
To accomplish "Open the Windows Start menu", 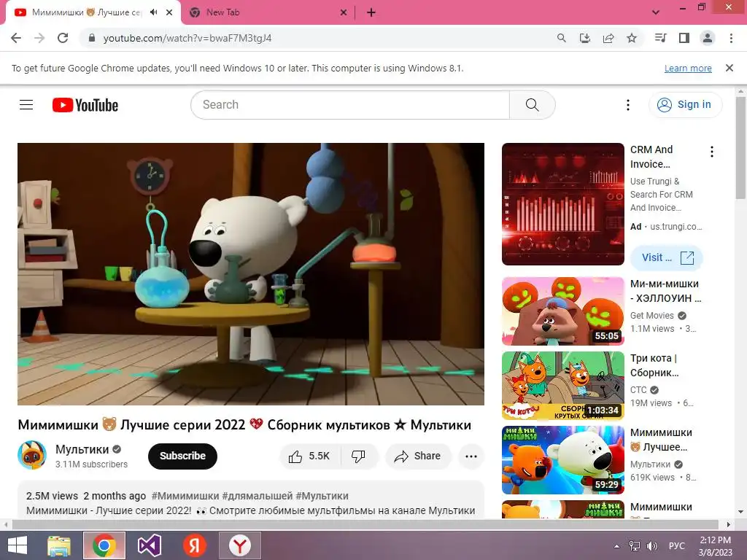I will 18,545.
